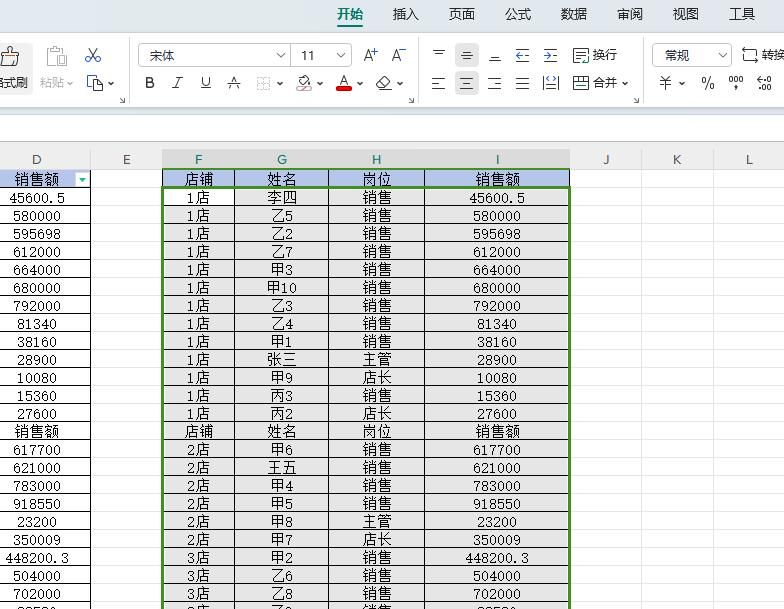Image resolution: width=784 pixels, height=609 pixels.
Task: Switch to the 工具 tab
Action: coord(742,14)
